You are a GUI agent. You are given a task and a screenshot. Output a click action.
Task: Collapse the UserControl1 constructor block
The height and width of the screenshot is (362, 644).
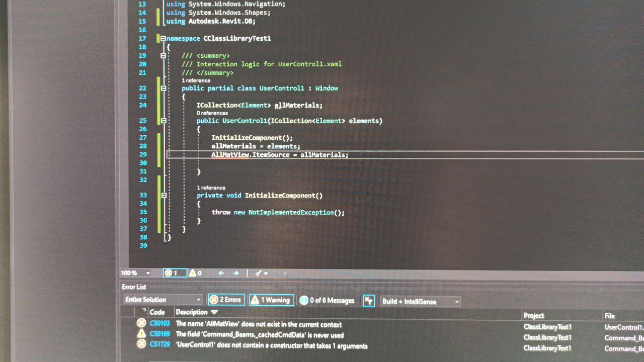point(164,121)
